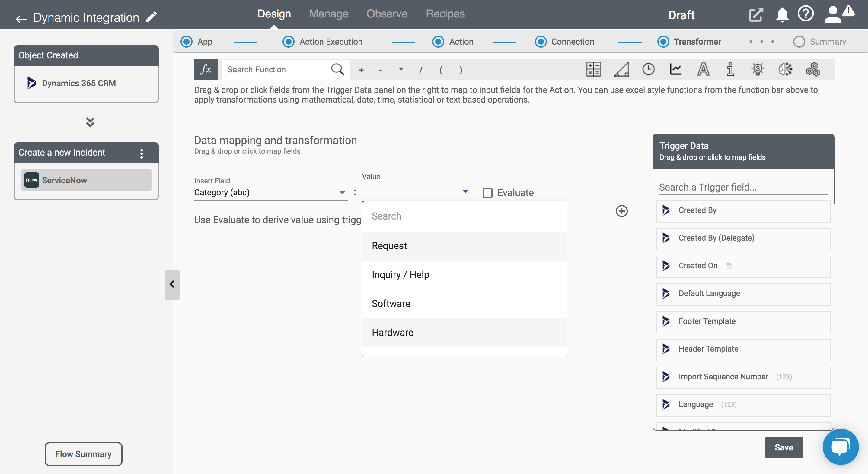Click the fx function icon
Image resolution: width=868 pixels, height=474 pixels.
click(x=206, y=70)
